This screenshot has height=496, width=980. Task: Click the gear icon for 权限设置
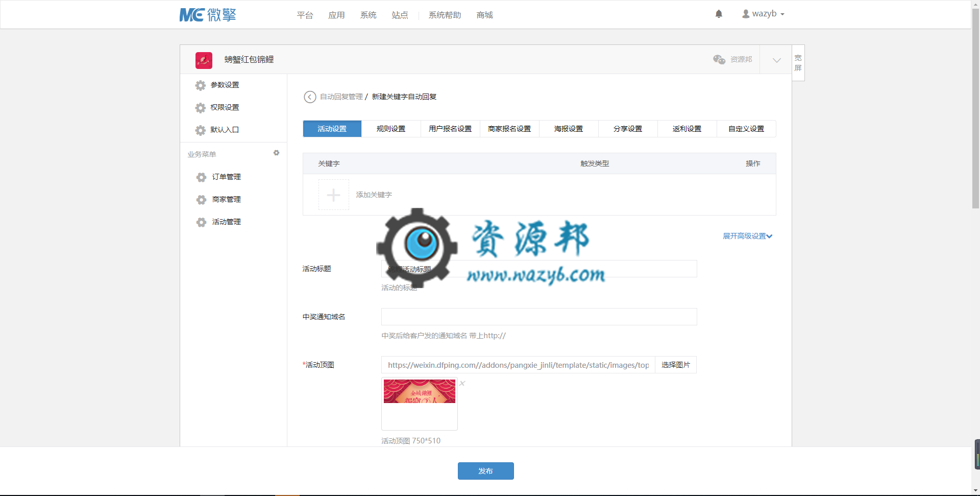coord(201,108)
